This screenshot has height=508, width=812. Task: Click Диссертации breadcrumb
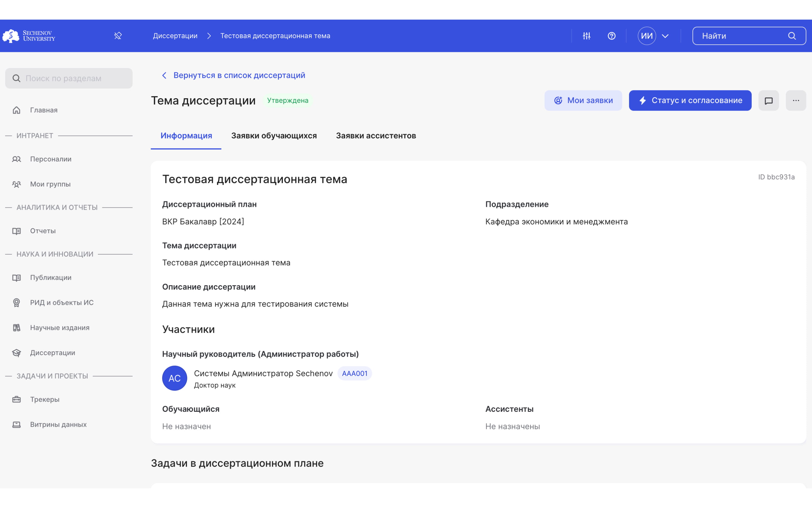coord(175,36)
